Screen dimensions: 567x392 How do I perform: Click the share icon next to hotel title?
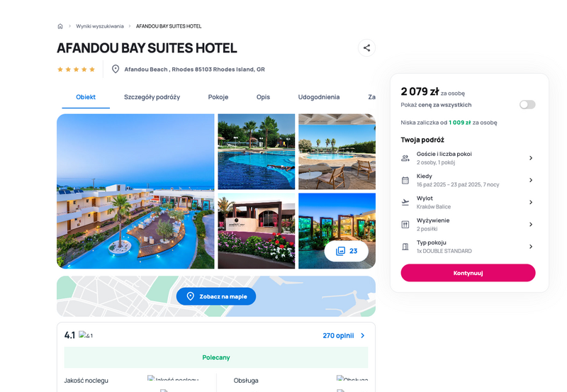pyautogui.click(x=366, y=47)
